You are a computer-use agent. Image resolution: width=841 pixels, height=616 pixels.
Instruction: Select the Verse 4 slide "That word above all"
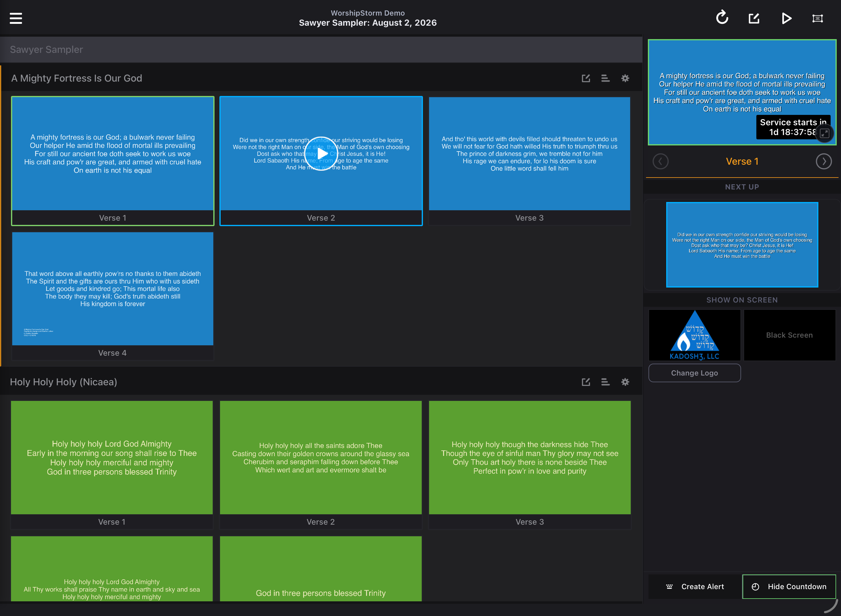(113, 296)
